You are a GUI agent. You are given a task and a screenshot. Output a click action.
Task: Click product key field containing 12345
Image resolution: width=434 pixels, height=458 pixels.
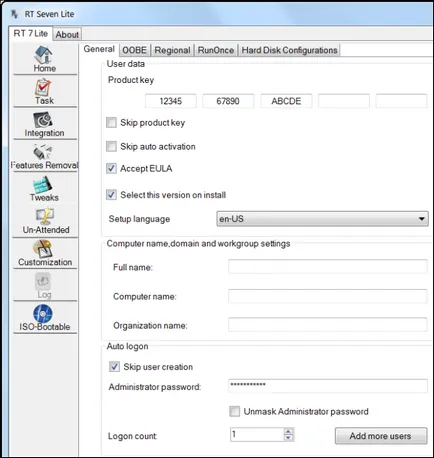tap(171, 101)
